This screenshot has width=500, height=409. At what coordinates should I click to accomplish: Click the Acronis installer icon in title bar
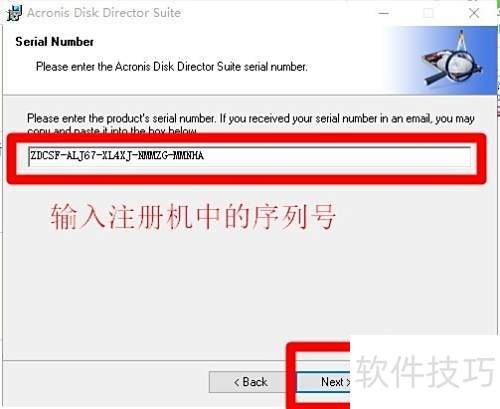14,13
